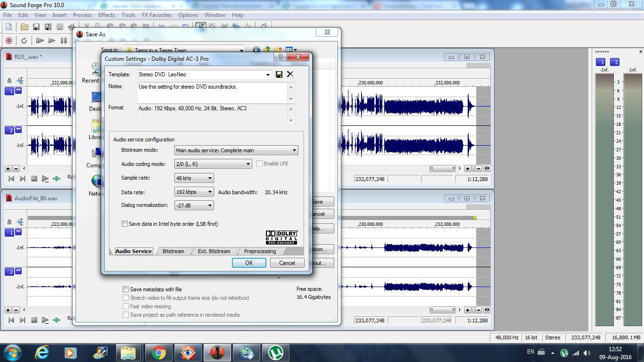Toggle channel 2 button in AudioFile_80.wav window
Screen dimensions: 644x362
9,271
